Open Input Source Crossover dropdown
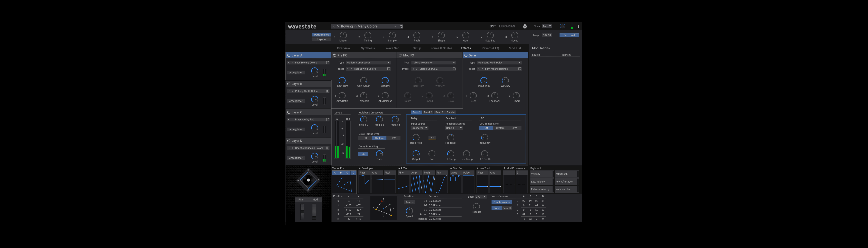This screenshot has width=868, height=248. click(x=420, y=128)
